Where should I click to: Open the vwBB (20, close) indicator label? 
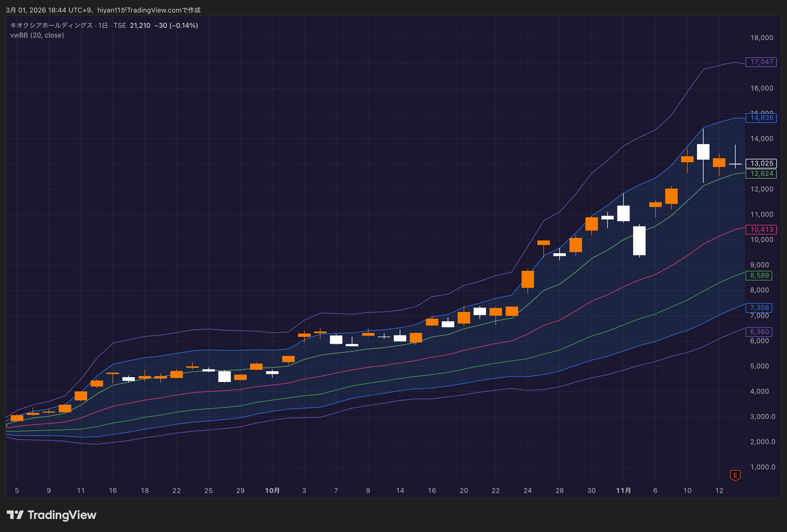[37, 35]
